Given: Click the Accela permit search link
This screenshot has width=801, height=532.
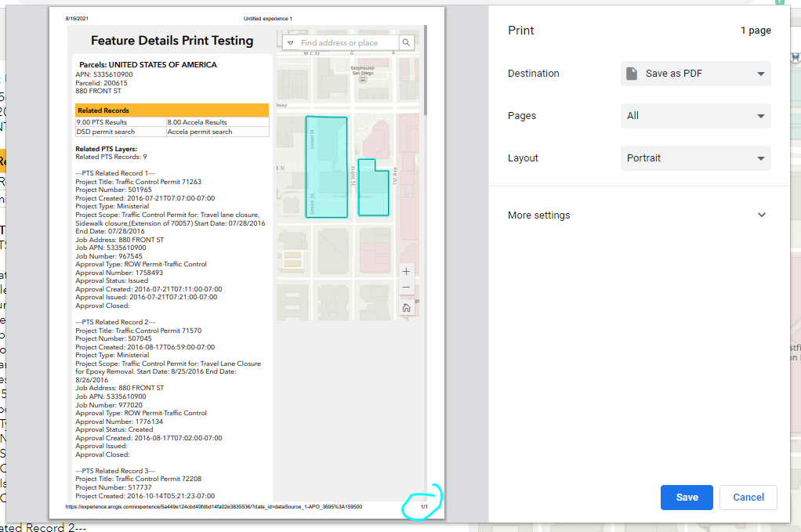Looking at the screenshot, I should 200,132.
